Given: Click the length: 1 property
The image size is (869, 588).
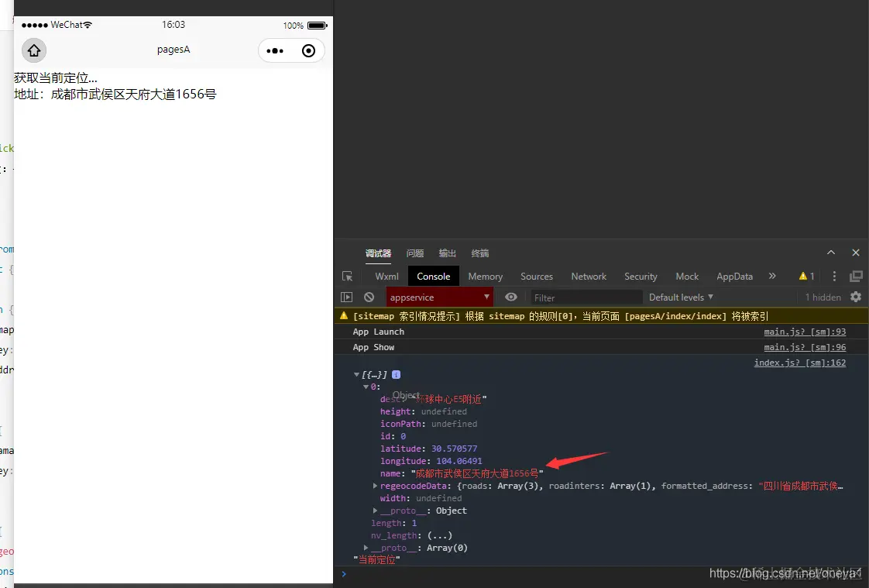Looking at the screenshot, I should click(x=394, y=523).
